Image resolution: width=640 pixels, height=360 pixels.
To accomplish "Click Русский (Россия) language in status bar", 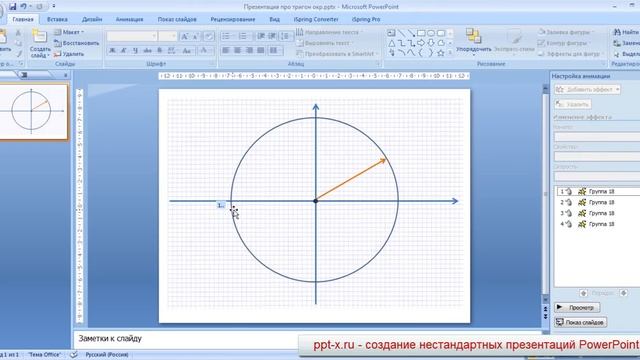I will click(x=107, y=355).
